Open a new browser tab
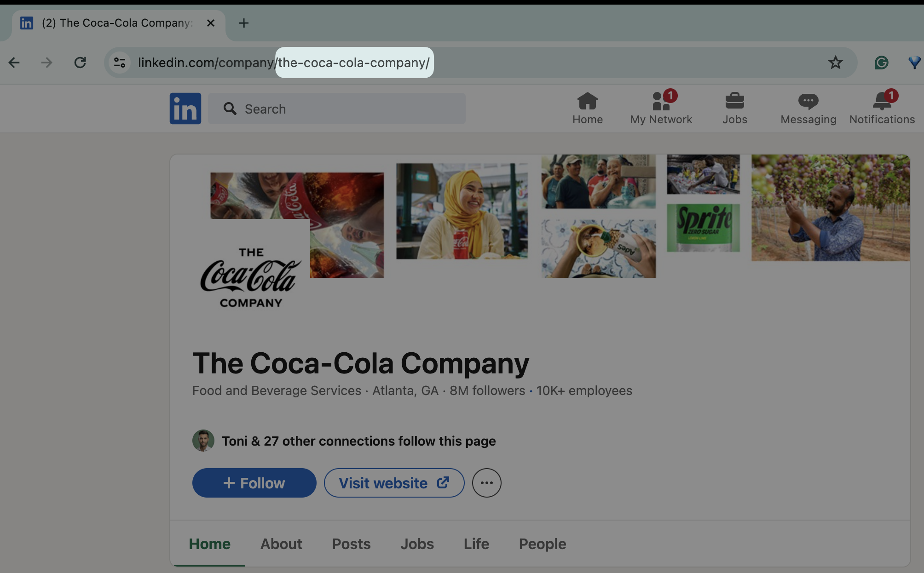The height and width of the screenshot is (573, 924). [x=244, y=23]
